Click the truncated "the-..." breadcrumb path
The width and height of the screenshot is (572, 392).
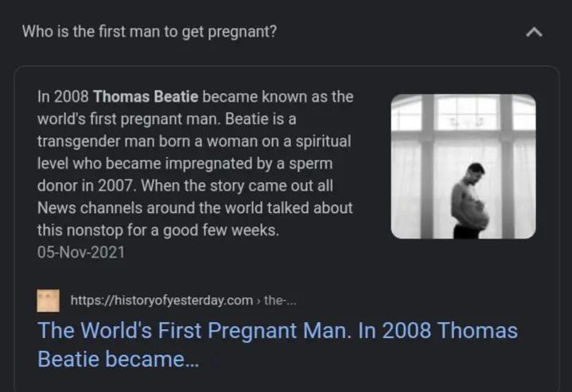click(280, 300)
